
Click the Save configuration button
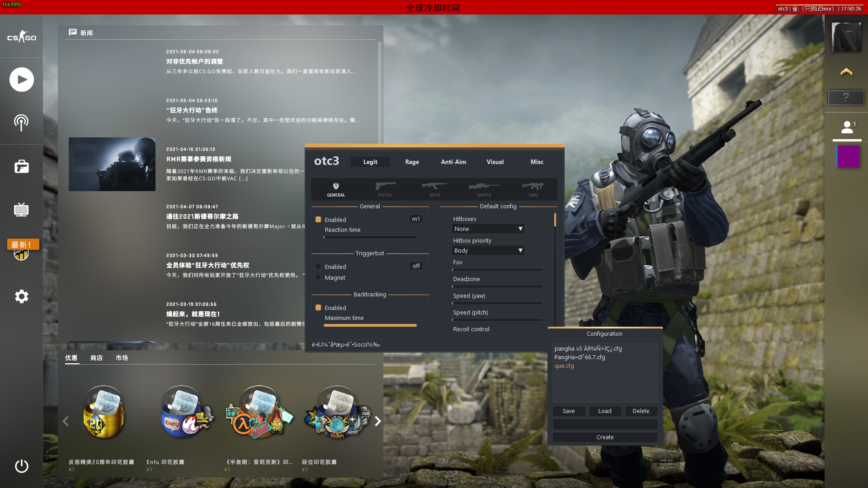click(568, 411)
